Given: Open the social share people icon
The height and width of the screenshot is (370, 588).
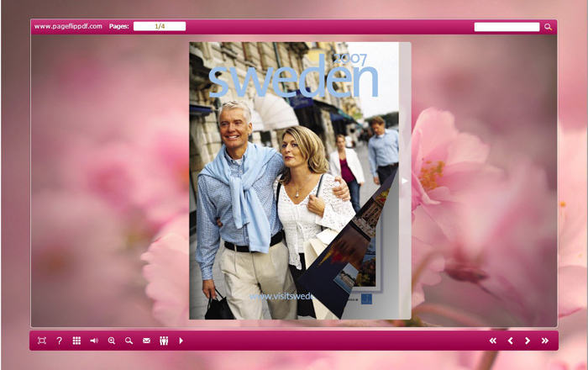Looking at the screenshot, I should pos(164,341).
